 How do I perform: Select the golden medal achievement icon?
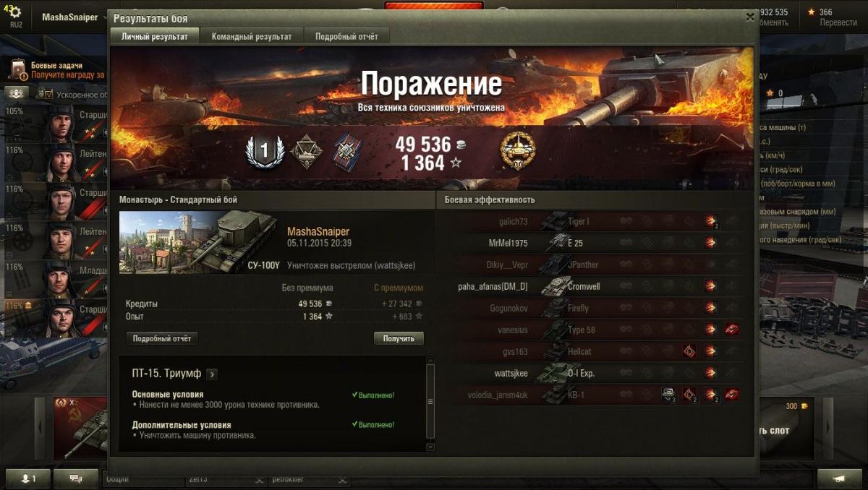(518, 152)
